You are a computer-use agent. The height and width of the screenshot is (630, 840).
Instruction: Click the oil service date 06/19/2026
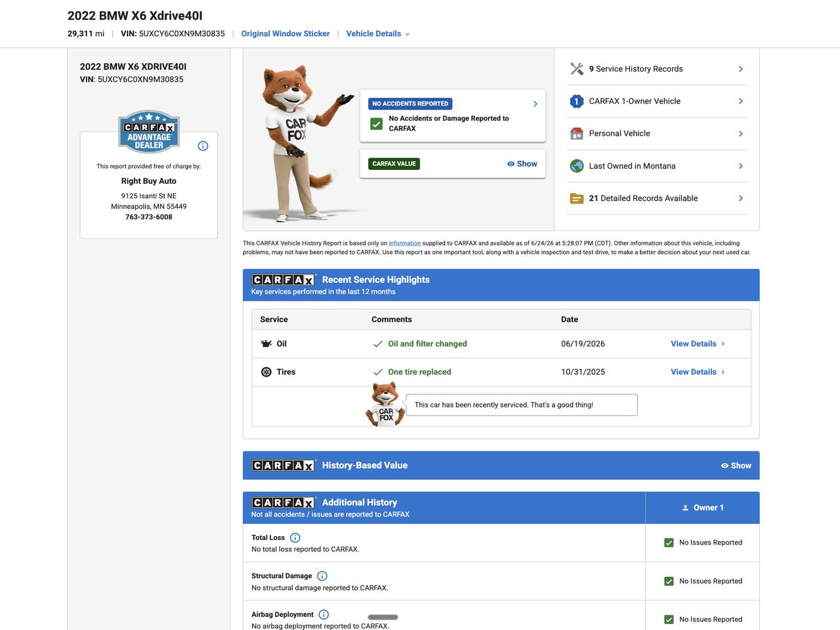[583, 344]
